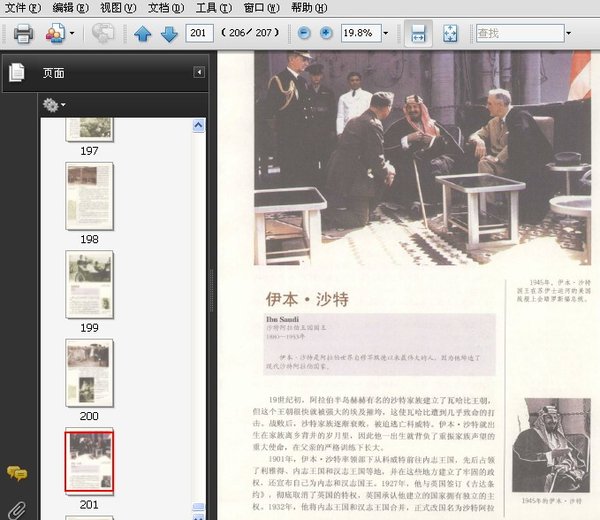Open the 编辑 menu
The height and width of the screenshot is (520, 600).
tap(70, 7)
